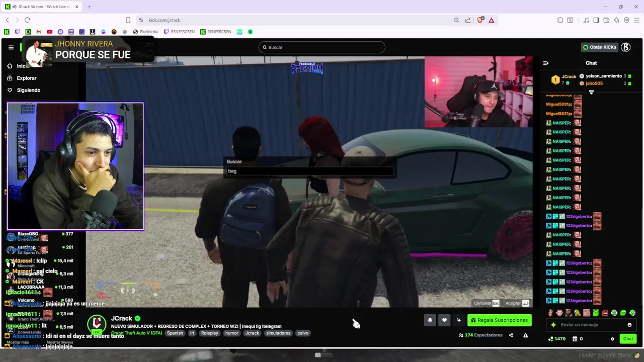Viewport: 644px width, 362px height.
Task: Select the JCrack Stream browser tab
Action: tap(42, 7)
